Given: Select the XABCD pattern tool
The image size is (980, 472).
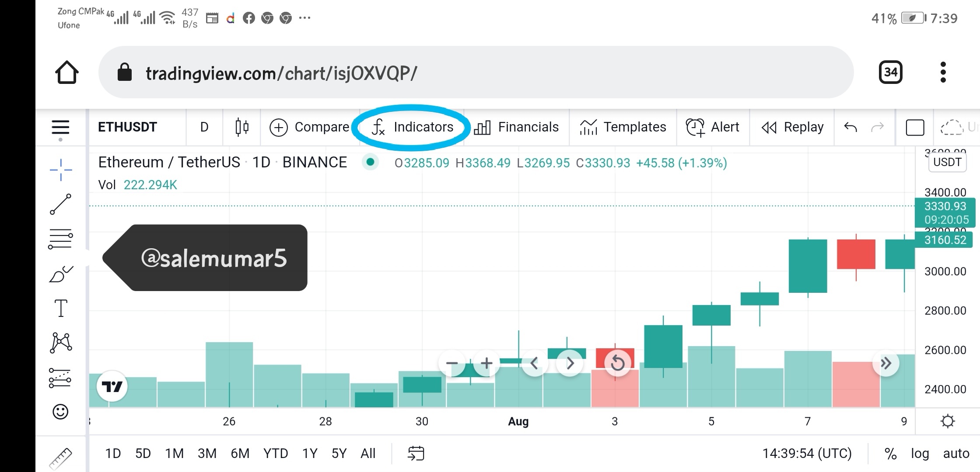Looking at the screenshot, I should pos(61,343).
